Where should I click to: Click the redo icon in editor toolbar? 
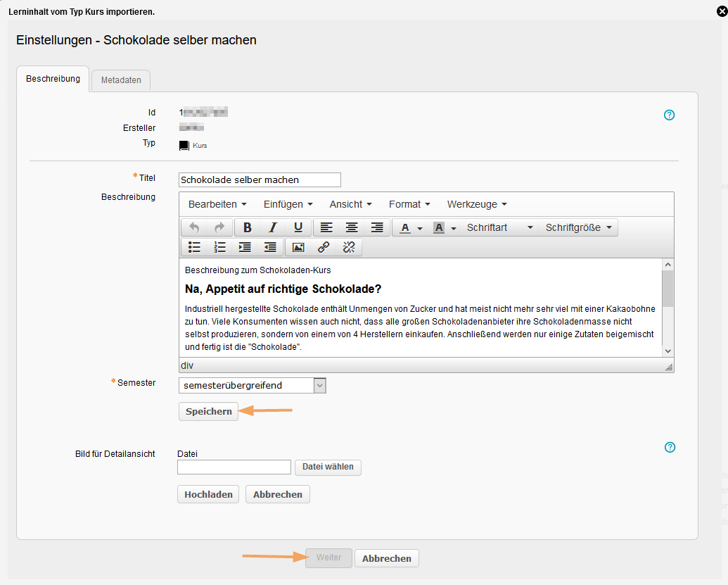pos(219,227)
